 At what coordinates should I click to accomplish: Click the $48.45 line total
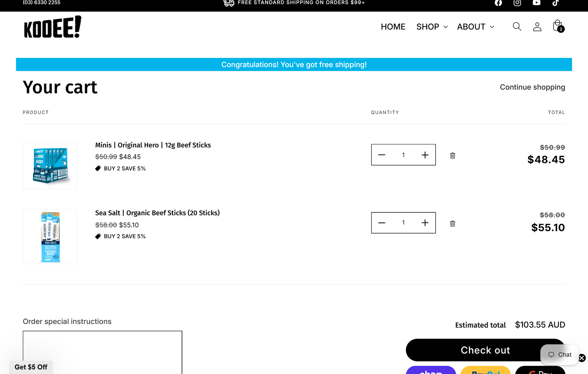tap(546, 159)
